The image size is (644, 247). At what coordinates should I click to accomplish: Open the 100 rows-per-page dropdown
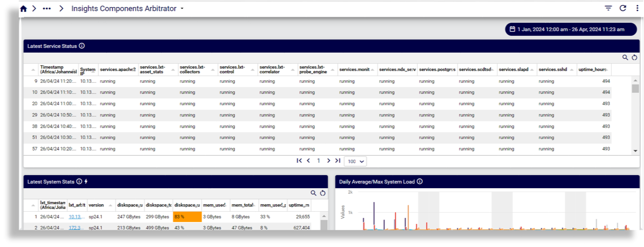355,161
